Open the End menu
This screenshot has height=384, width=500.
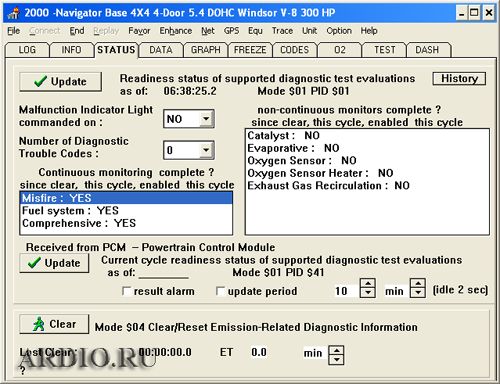pos(77,31)
